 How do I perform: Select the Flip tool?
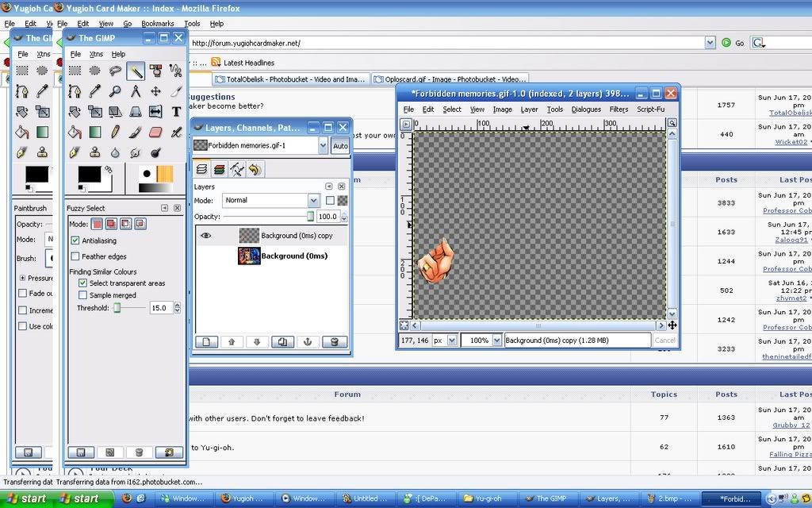[x=156, y=111]
